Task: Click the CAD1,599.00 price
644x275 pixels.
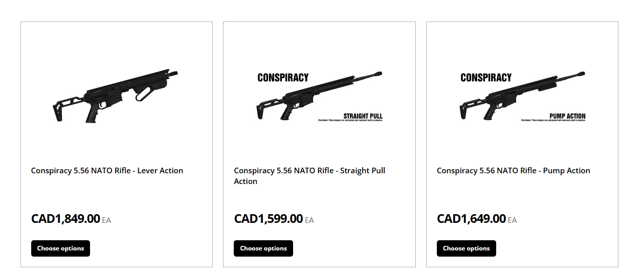Action: tap(269, 219)
